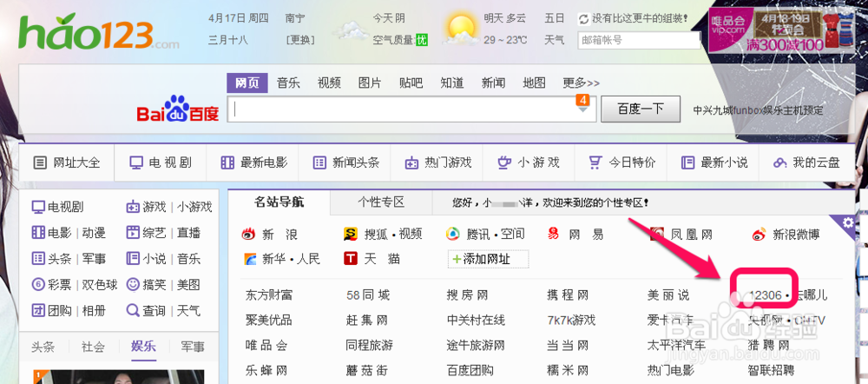Click the hao123 logo

[x=99, y=31]
